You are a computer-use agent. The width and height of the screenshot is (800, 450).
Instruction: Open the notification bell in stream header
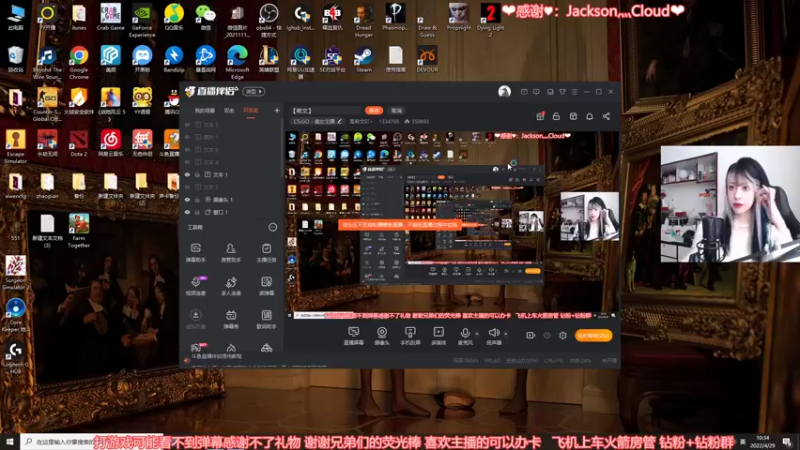click(589, 116)
